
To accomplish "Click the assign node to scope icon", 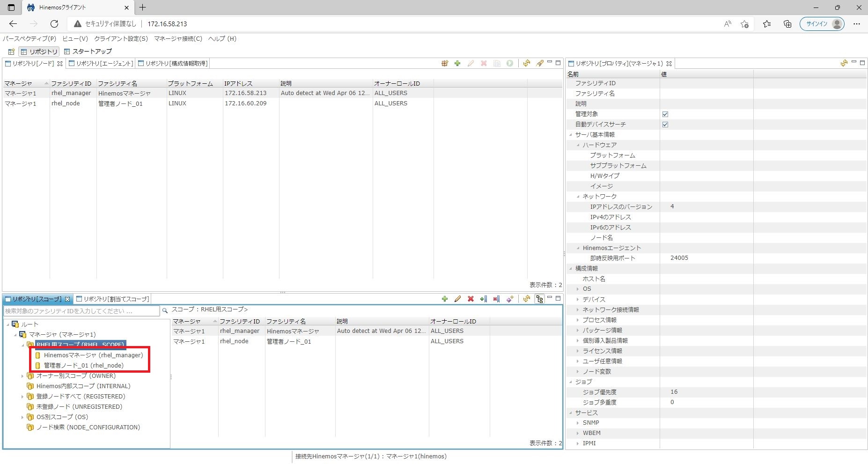I will pos(484,299).
